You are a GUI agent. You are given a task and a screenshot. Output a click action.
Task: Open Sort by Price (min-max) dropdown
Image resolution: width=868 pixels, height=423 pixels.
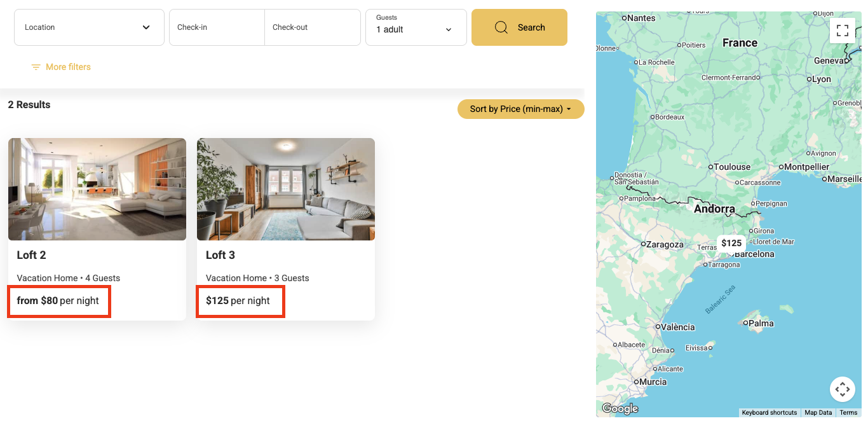pyautogui.click(x=520, y=109)
